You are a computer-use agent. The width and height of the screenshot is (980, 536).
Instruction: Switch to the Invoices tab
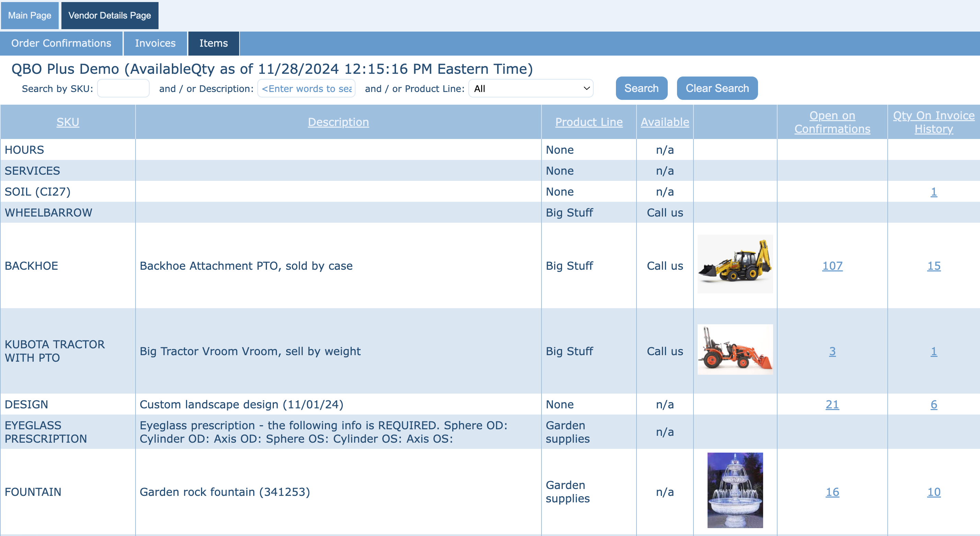tap(155, 43)
